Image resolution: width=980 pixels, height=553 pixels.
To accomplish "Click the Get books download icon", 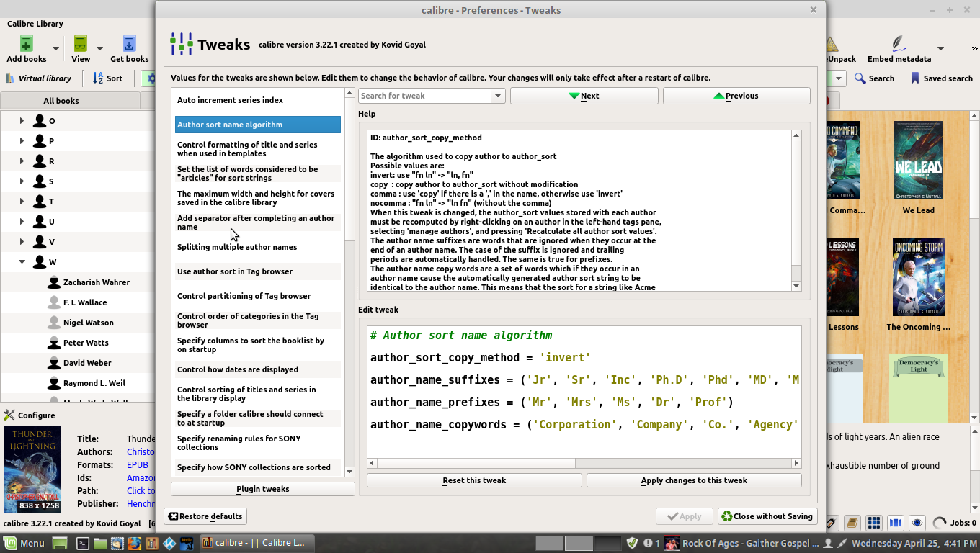I will [130, 43].
